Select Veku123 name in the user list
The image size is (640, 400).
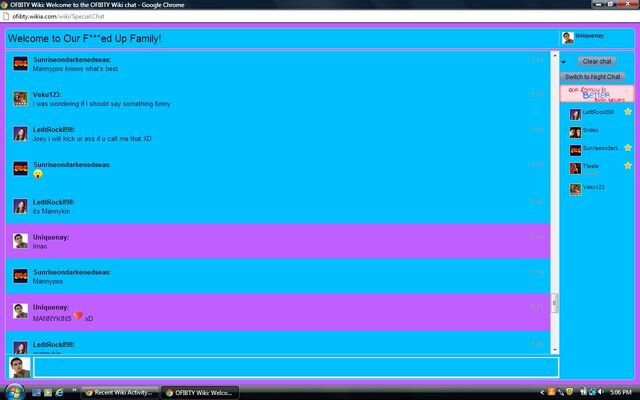[593, 187]
